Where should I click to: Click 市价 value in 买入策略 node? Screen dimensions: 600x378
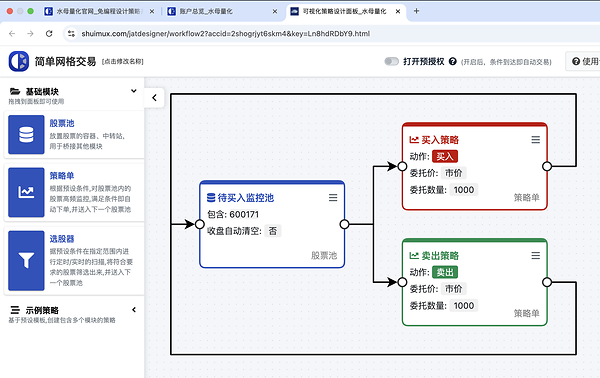pyautogui.click(x=453, y=173)
